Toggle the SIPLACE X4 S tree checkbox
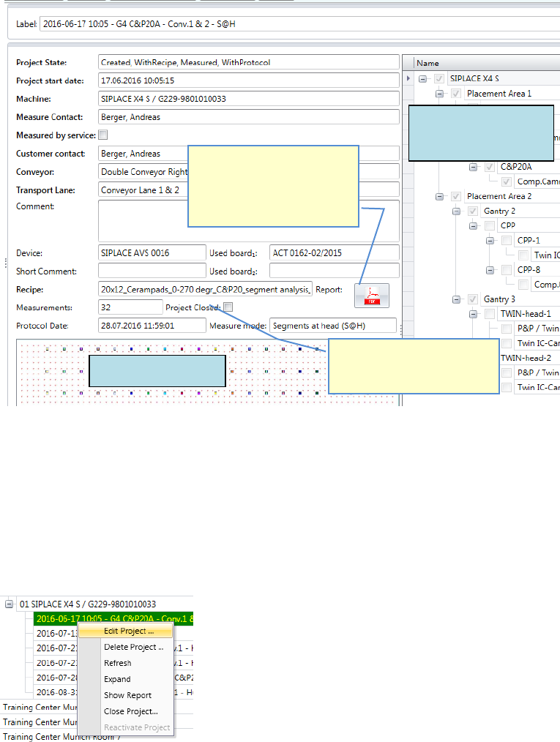Viewport: 560px width, 742px height. (438, 78)
